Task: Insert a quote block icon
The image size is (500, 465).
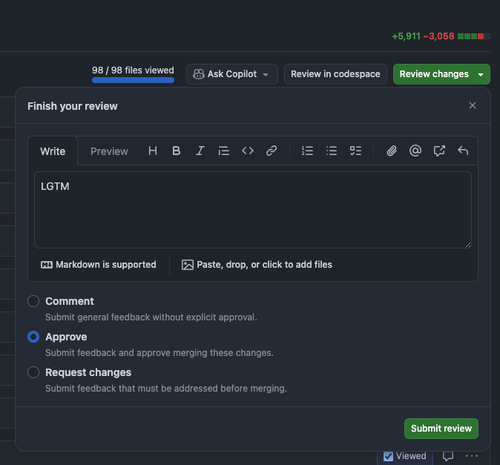Action: pos(224,151)
